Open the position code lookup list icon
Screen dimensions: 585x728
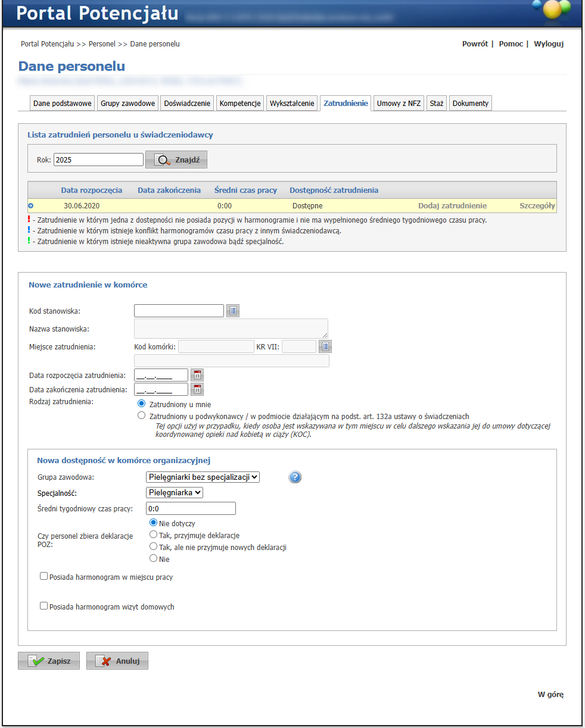click(x=234, y=310)
